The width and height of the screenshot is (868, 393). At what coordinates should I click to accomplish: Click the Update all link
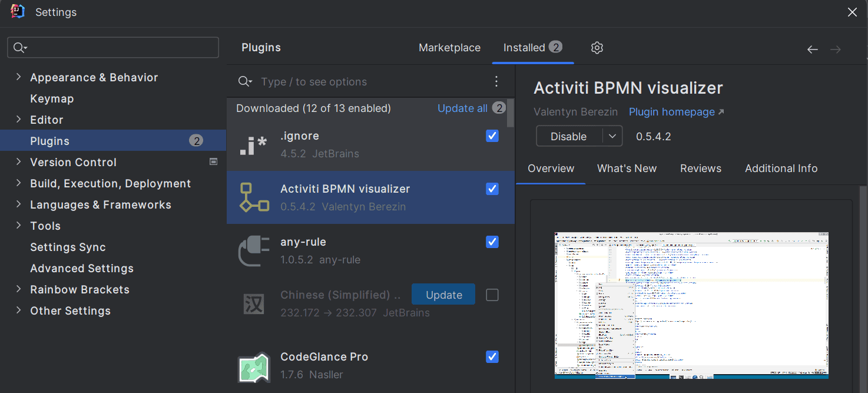click(x=462, y=108)
